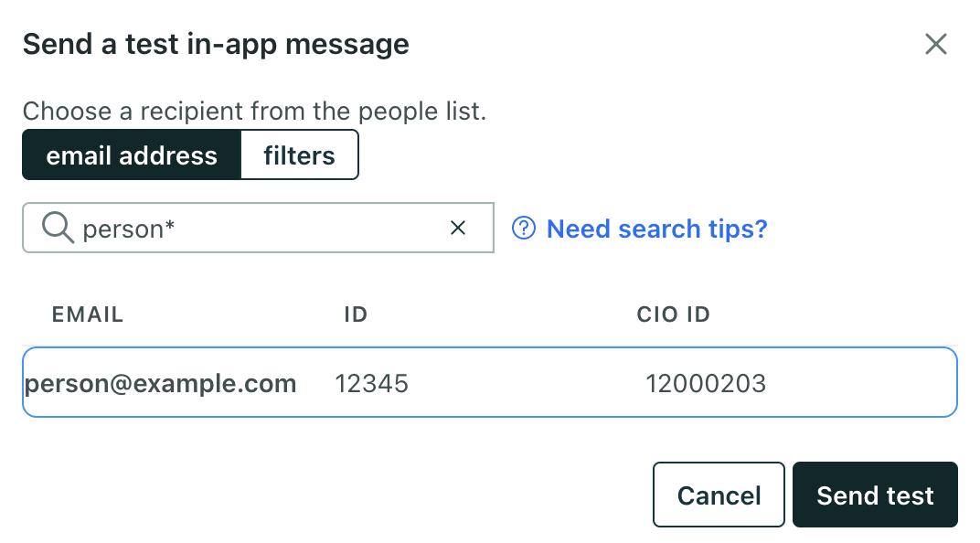This screenshot has height=543, width=980.
Task: Click the EMAIL column header
Action: click(88, 314)
